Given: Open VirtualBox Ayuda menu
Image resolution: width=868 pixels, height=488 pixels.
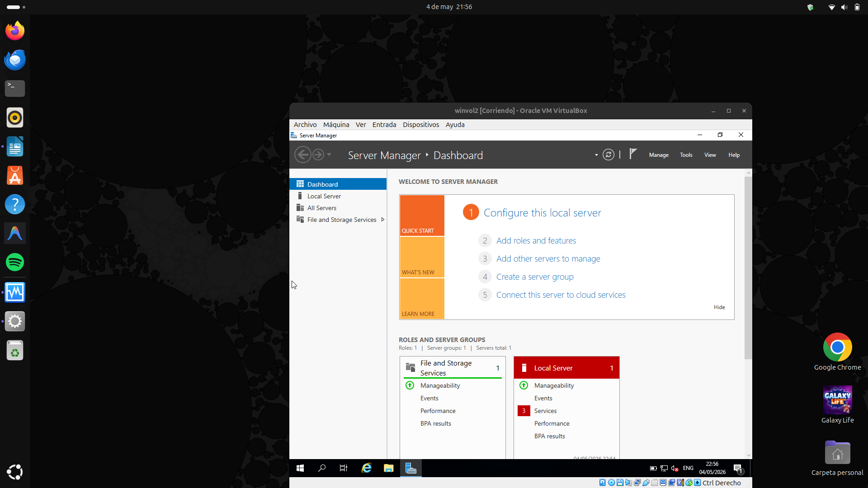Looking at the screenshot, I should tap(455, 125).
